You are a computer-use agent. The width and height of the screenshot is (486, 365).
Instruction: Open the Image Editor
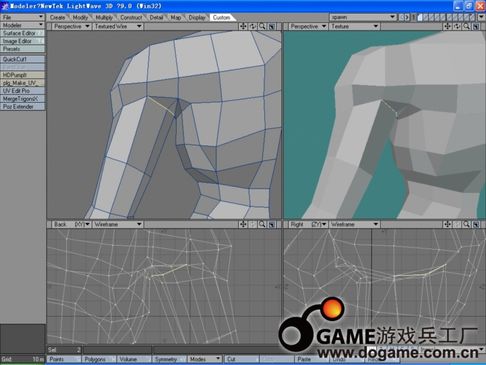[22, 41]
